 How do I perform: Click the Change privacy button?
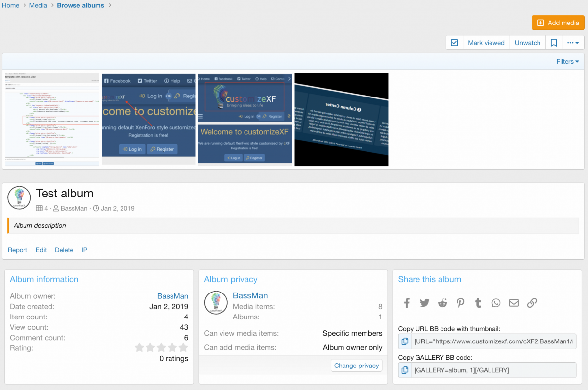coord(356,366)
